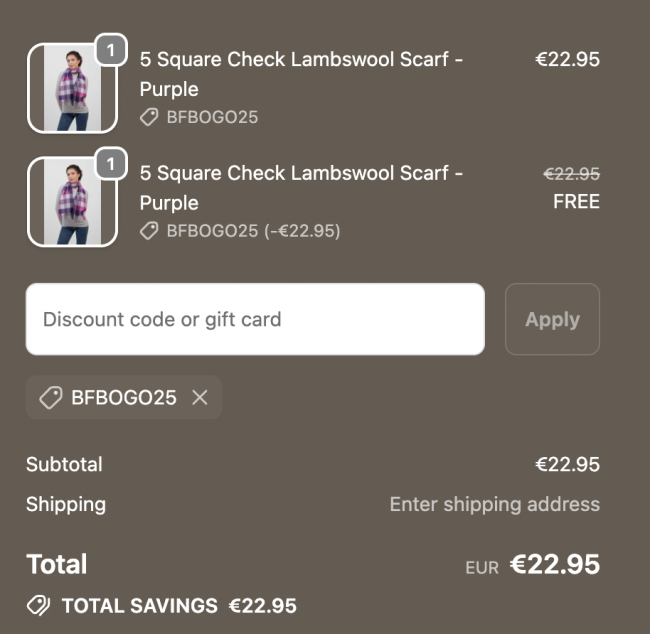
Task: Click the TOTAL SAVINGS €22.95 text
Action: click(x=179, y=605)
